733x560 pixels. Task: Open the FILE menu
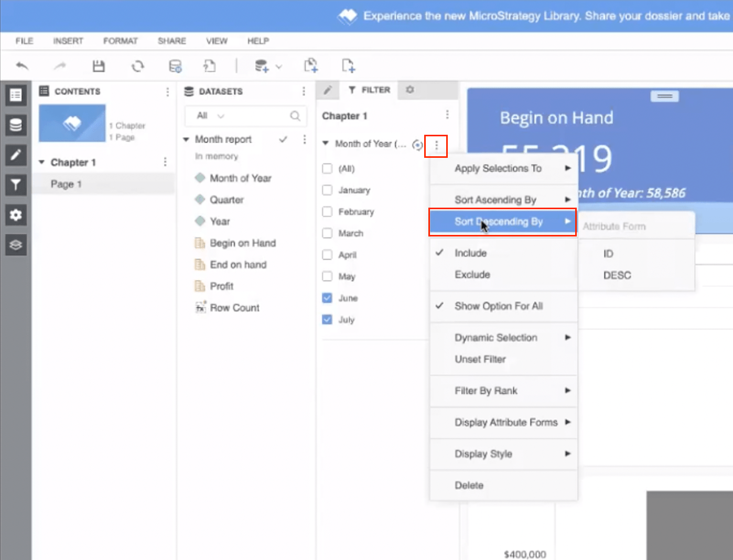(x=24, y=41)
